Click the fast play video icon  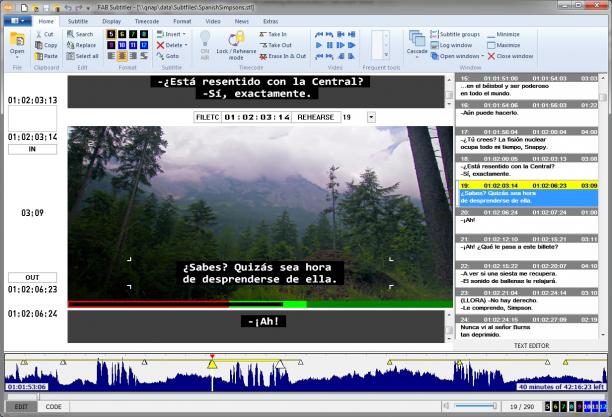click(x=352, y=45)
